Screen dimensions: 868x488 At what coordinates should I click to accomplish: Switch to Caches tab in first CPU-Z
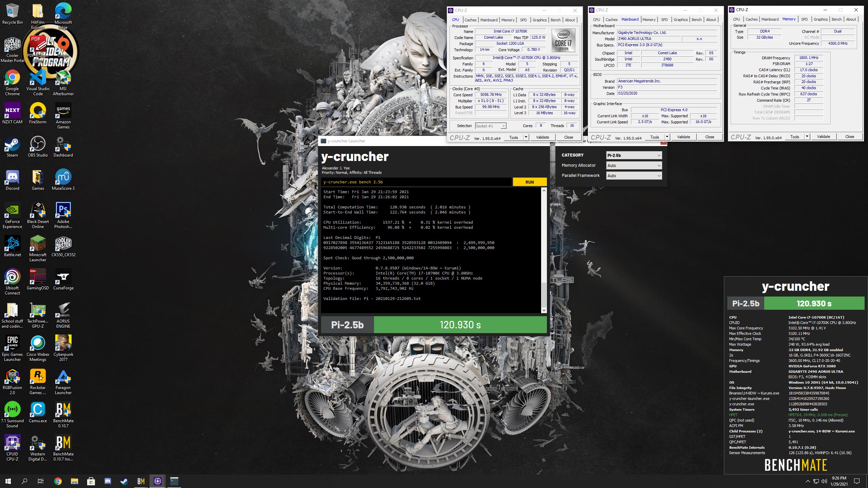pyautogui.click(x=470, y=20)
